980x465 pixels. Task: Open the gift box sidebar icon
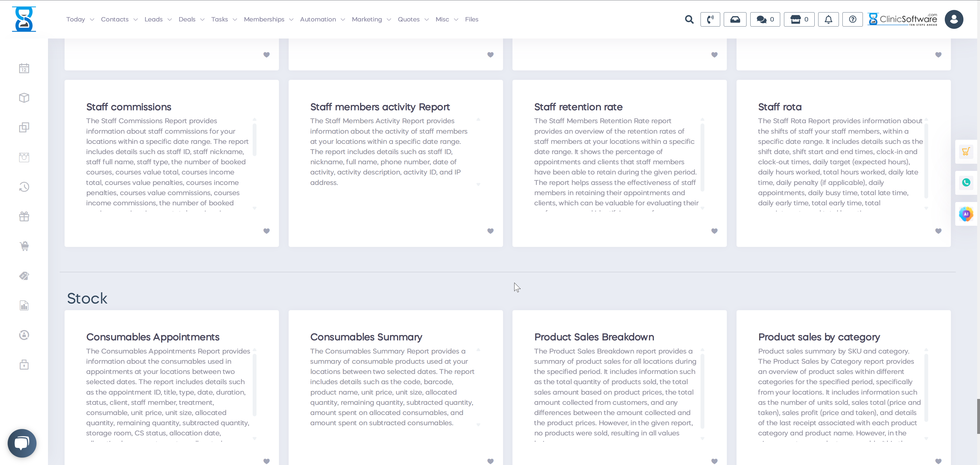click(x=24, y=216)
